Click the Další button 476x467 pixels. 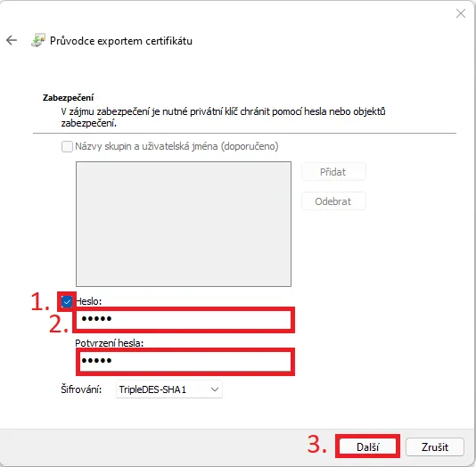[367, 447]
